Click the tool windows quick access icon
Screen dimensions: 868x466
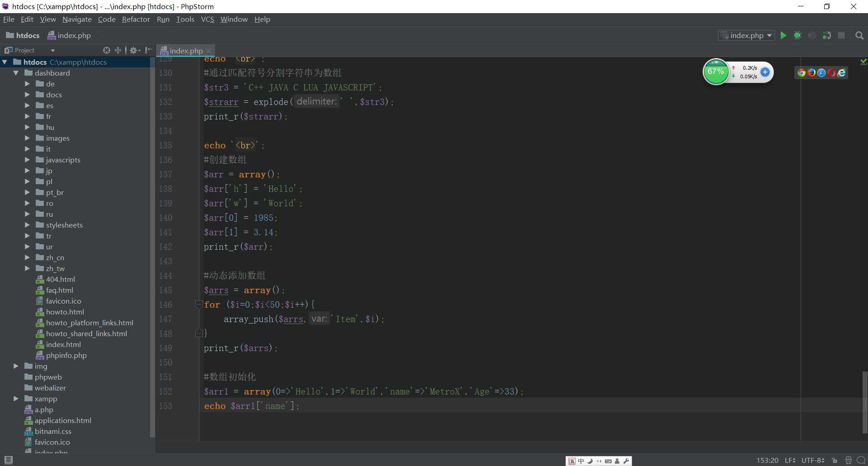click(8, 460)
